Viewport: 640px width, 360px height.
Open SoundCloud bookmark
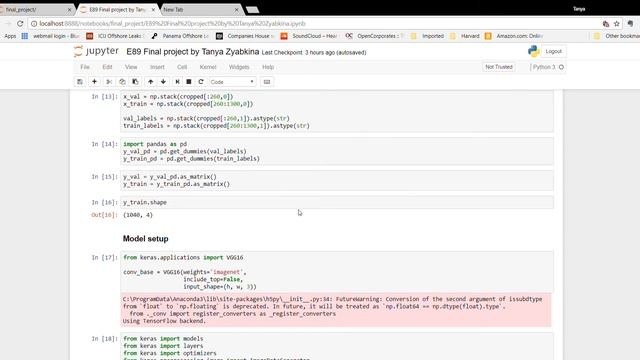click(309, 36)
